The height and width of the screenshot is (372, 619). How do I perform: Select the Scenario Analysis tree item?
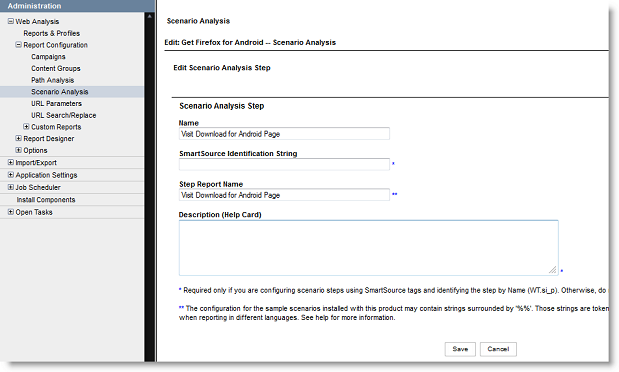[60, 92]
